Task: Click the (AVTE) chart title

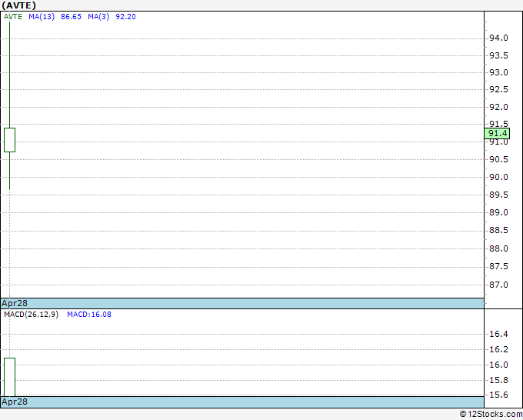Action: [18, 5]
